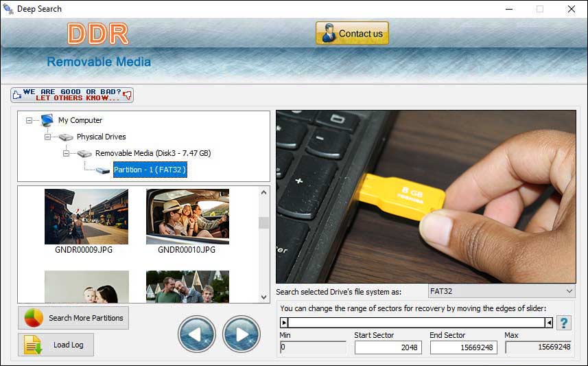Image resolution: width=588 pixels, height=366 pixels.
Task: Collapse the Removable Media Disk3 node
Action: pyautogui.click(x=66, y=154)
